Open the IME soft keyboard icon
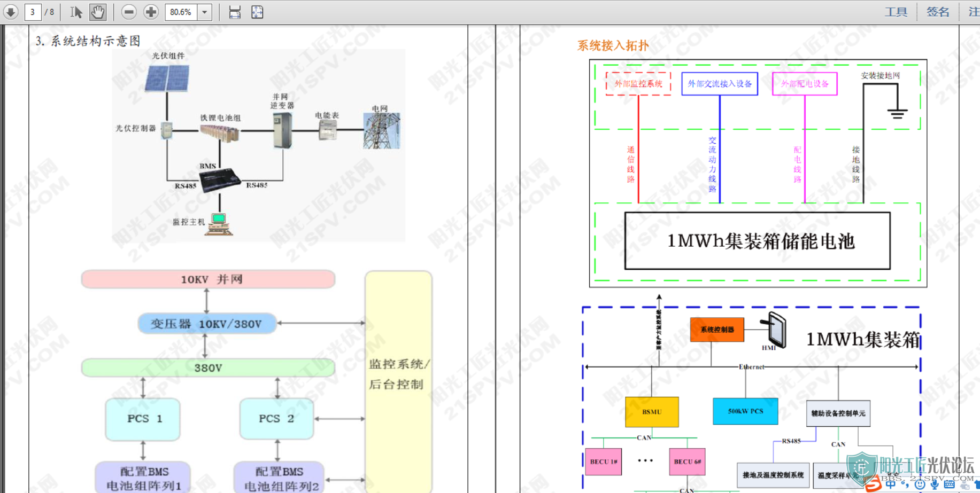Screen dimensions: 980x493 (x=950, y=485)
